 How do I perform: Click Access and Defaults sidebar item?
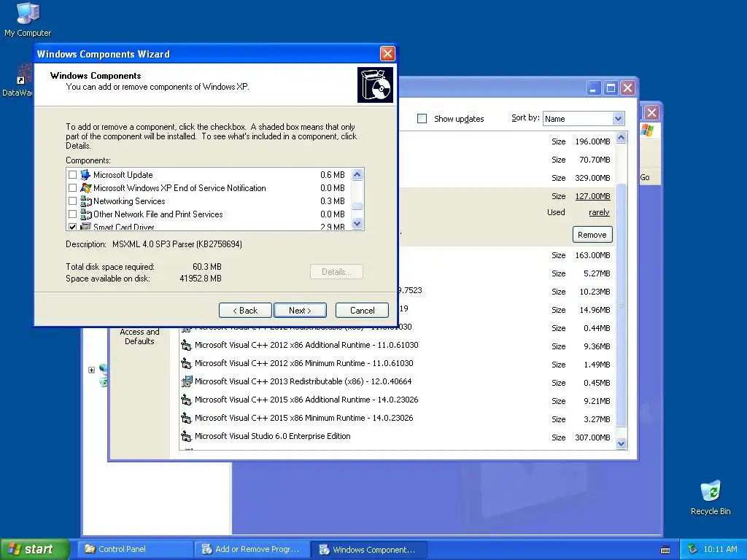(x=139, y=336)
